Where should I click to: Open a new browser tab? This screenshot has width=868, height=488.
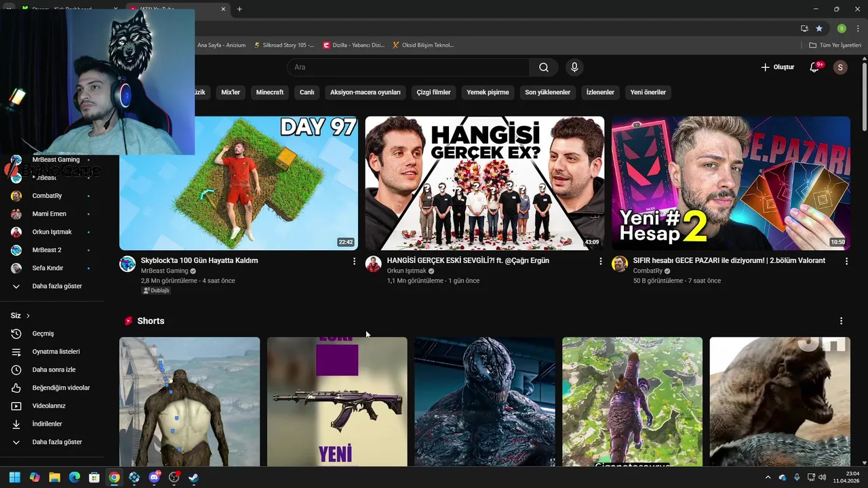pos(239,9)
